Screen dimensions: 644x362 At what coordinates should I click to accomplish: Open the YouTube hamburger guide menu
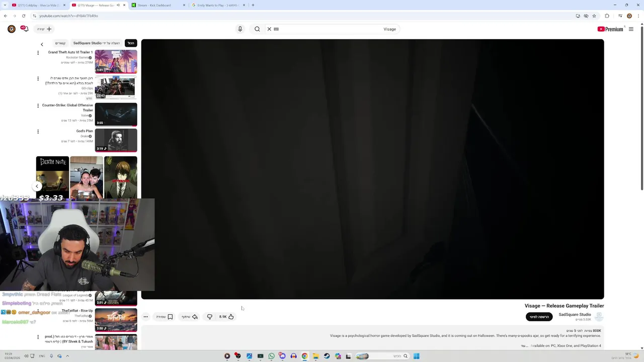point(631,29)
